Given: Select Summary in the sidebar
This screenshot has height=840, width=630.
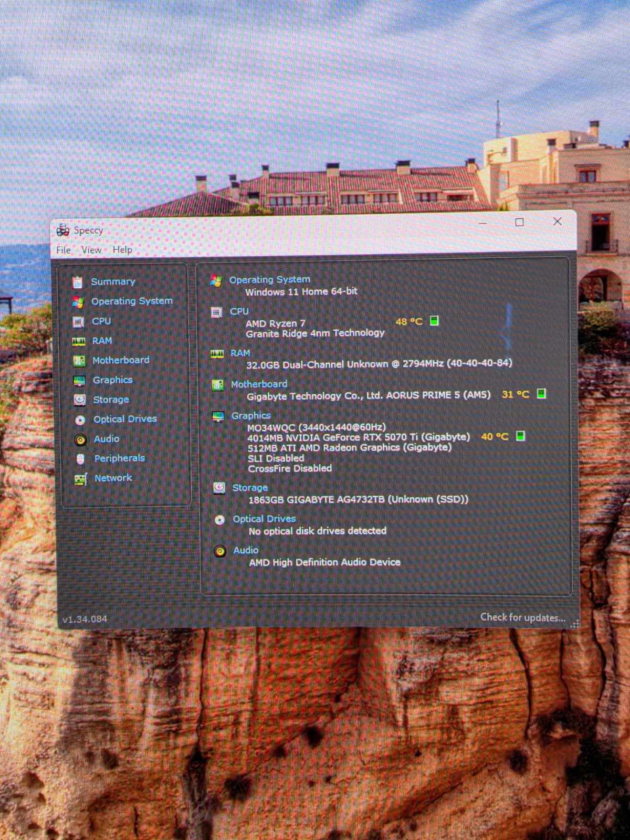Looking at the screenshot, I should click(113, 281).
